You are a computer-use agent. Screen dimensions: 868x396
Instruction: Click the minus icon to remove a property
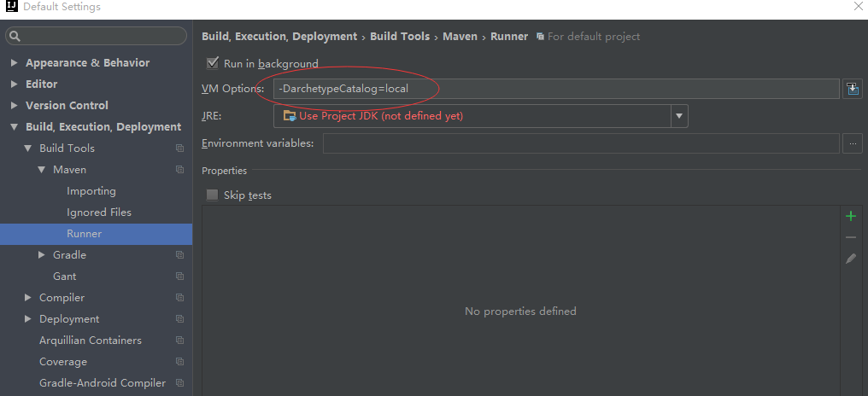click(851, 237)
